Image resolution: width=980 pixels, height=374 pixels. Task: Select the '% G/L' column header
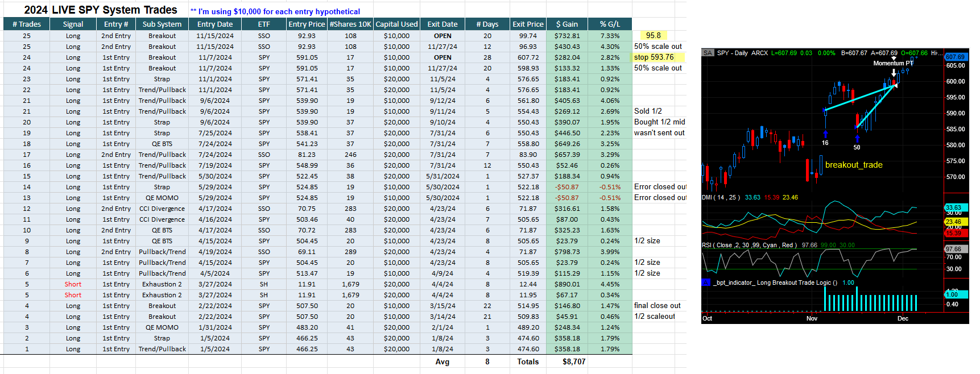point(610,24)
